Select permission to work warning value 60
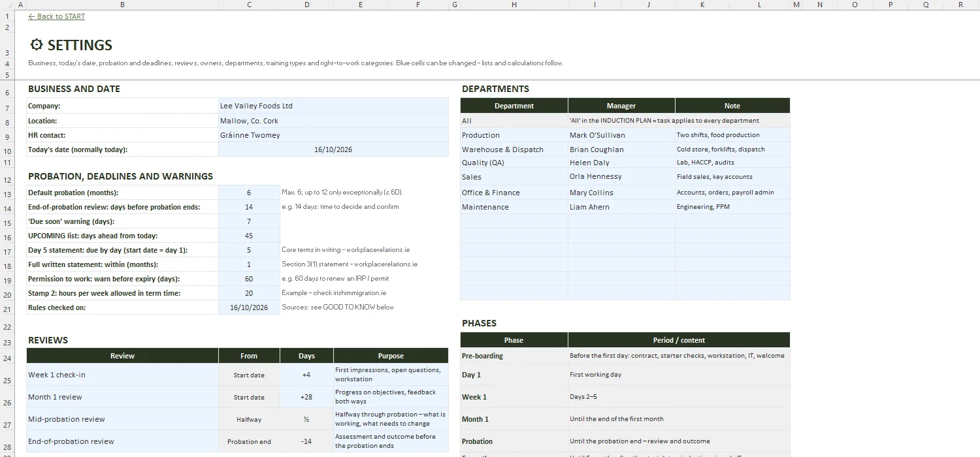The image size is (980, 457). coord(249,279)
